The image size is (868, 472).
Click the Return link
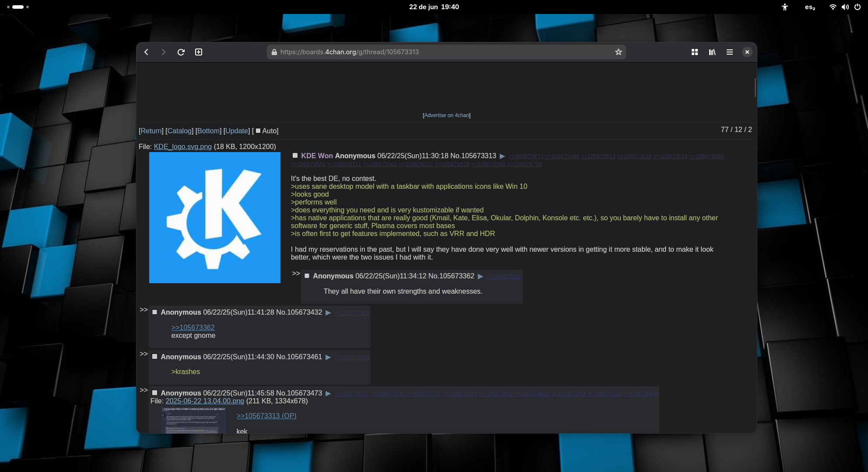tap(151, 131)
